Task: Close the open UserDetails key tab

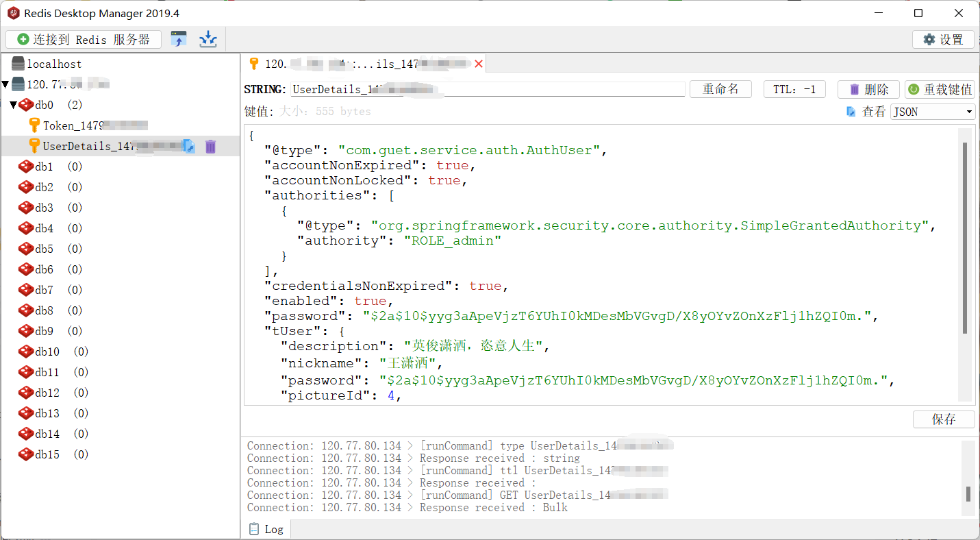Action: [479, 64]
